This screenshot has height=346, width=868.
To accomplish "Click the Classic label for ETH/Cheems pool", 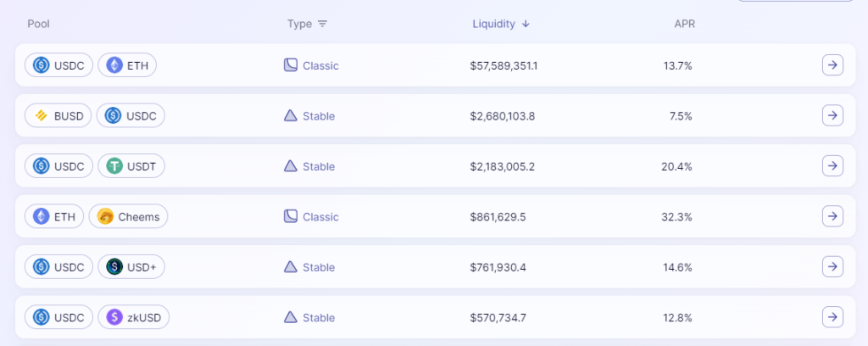I will [x=320, y=217].
